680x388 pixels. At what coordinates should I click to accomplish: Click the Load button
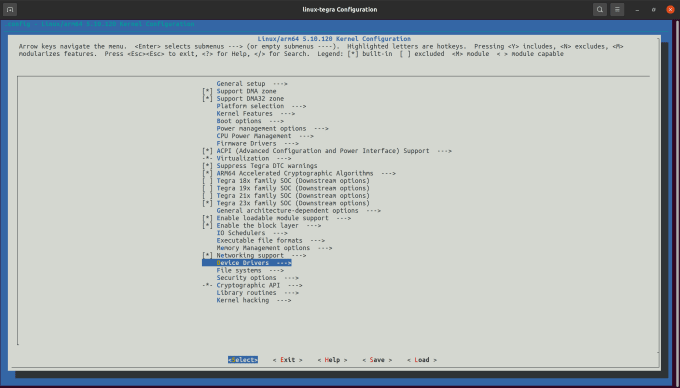tap(422, 360)
